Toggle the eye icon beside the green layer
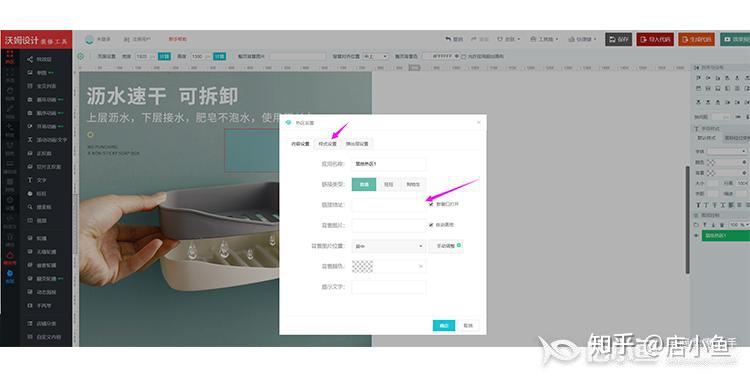The image size is (750, 378). (x=696, y=236)
